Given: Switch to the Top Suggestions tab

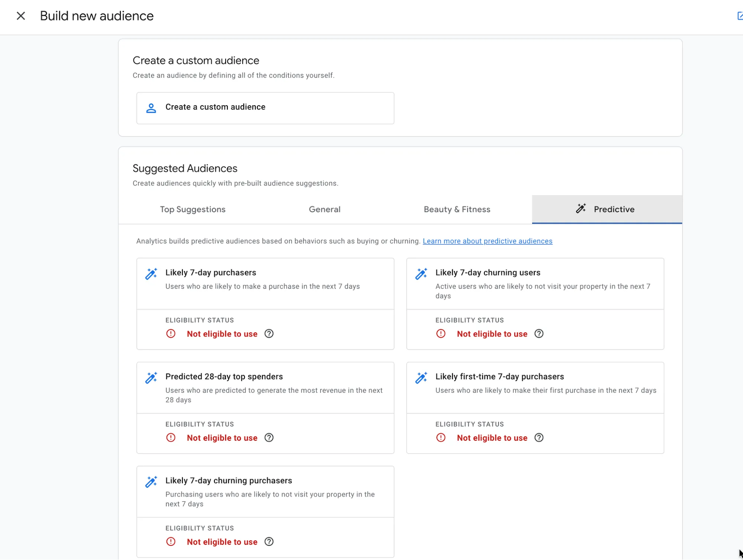Looking at the screenshot, I should click(193, 209).
